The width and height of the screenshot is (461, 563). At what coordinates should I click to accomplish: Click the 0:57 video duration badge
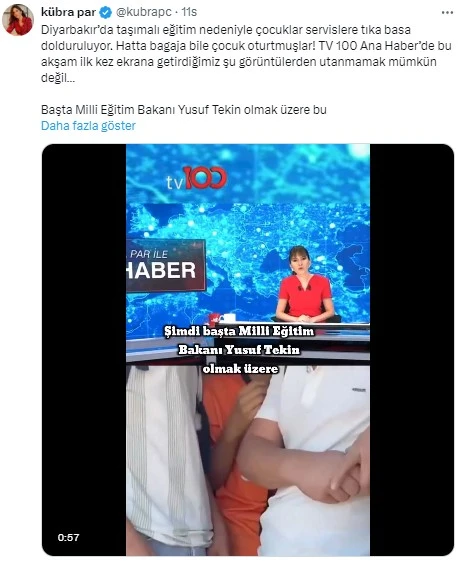click(x=68, y=538)
